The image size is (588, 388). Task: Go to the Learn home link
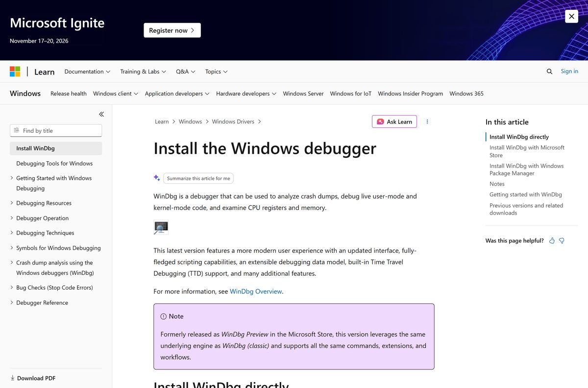coord(44,72)
